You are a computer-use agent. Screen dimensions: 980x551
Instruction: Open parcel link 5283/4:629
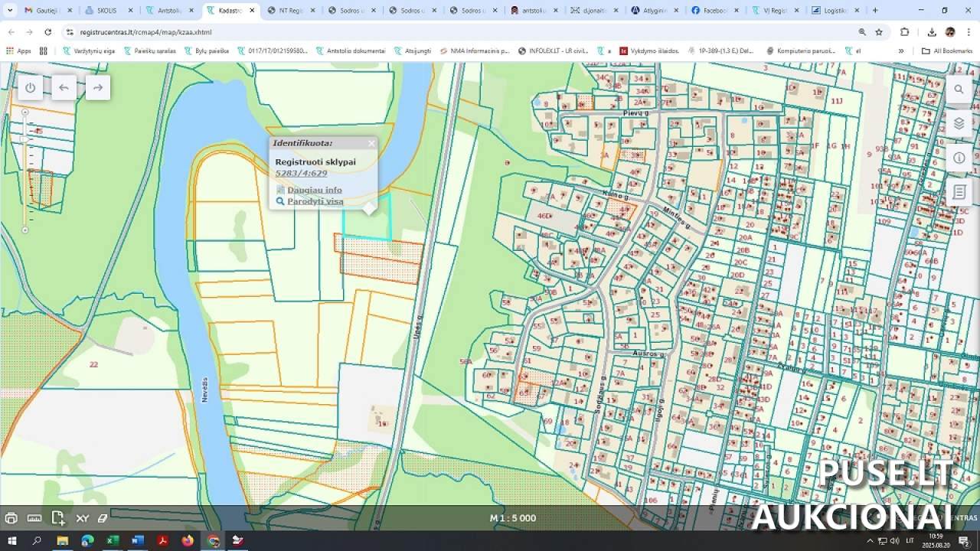[301, 174]
